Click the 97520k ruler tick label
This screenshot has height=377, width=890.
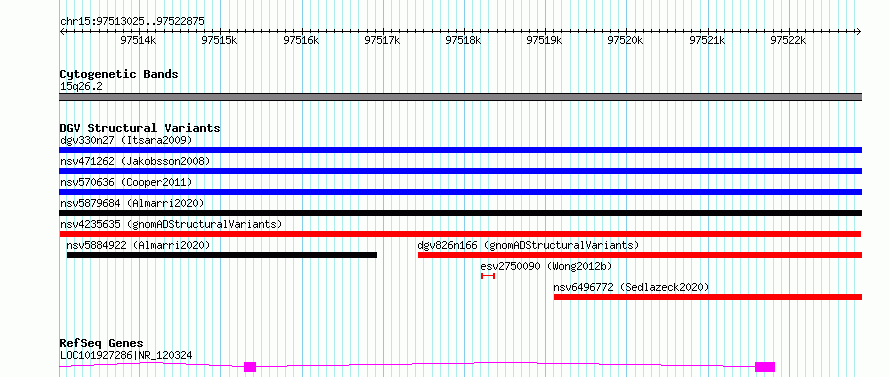click(x=625, y=40)
